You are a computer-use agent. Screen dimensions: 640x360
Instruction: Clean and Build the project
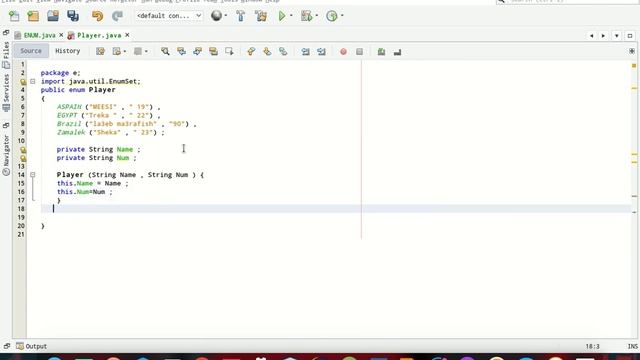pyautogui.click(x=261, y=16)
